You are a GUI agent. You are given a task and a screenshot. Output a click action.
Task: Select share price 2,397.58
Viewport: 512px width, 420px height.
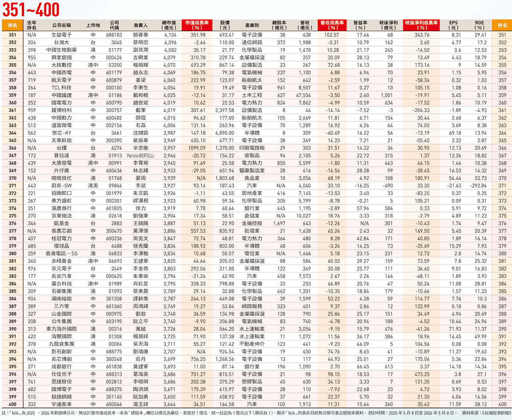pos(224,110)
